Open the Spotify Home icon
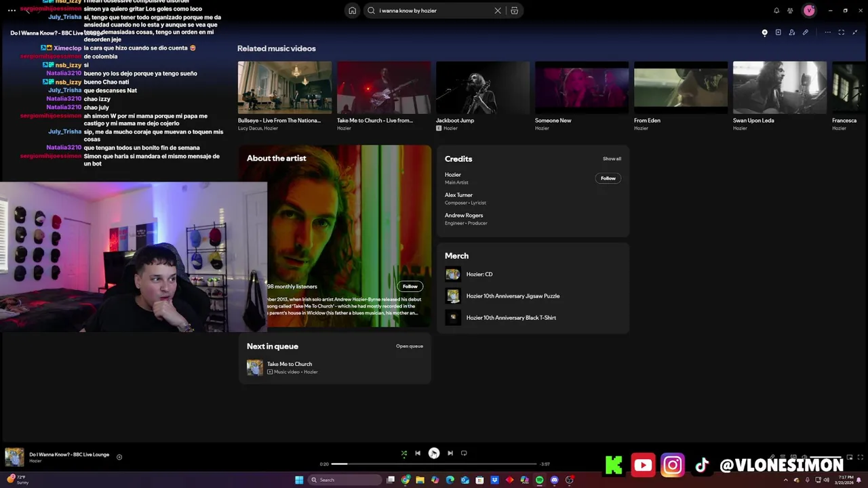Screen dimensions: 868x488 tap(352, 11)
